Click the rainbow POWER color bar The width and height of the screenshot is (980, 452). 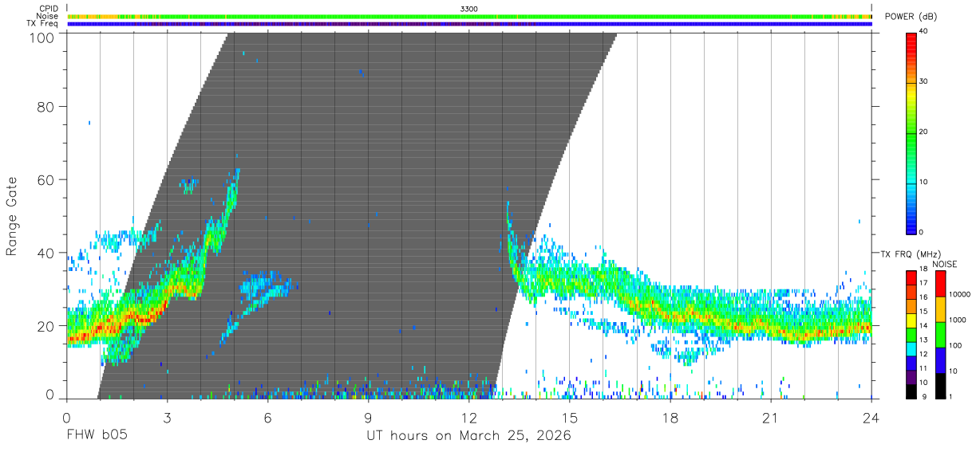point(911,132)
